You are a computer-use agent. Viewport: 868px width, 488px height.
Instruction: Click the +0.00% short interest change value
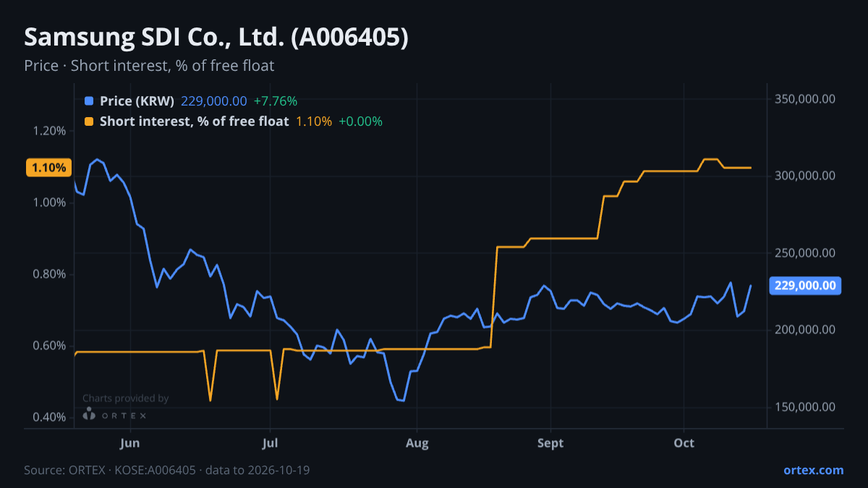click(x=360, y=121)
